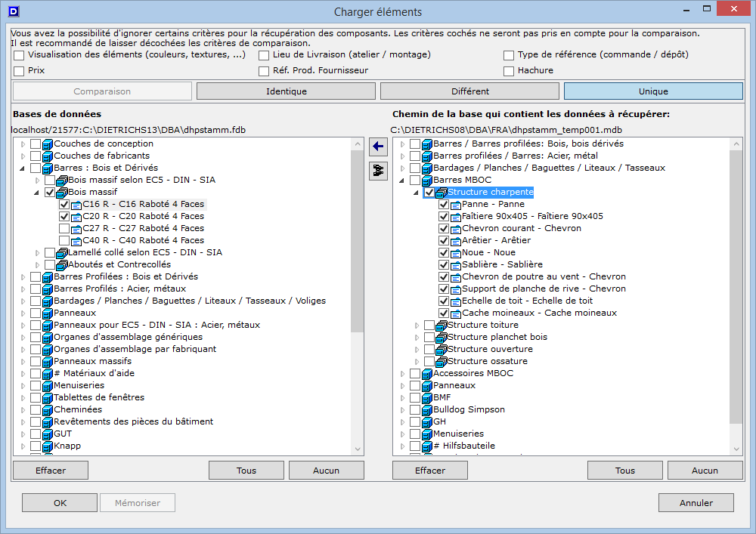The image size is (756, 534).
Task: Click the blue left arrow transfer icon
Action: pyautogui.click(x=376, y=147)
